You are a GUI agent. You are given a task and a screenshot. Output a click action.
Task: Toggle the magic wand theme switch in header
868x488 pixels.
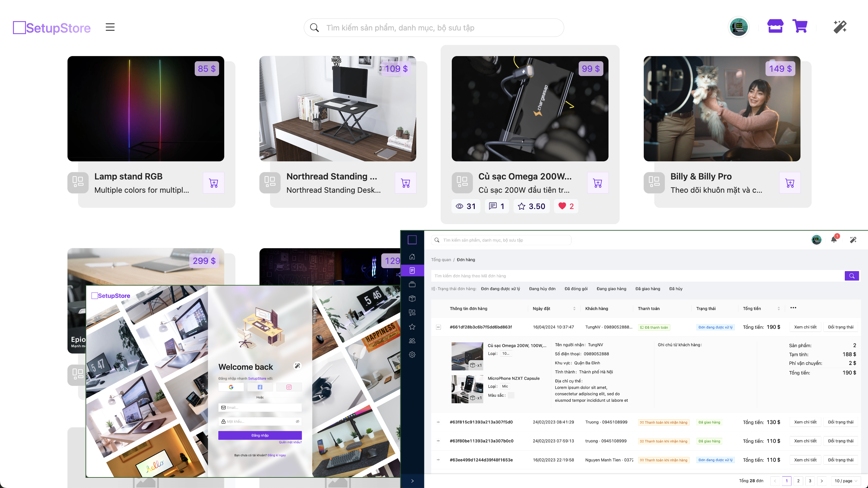click(840, 27)
